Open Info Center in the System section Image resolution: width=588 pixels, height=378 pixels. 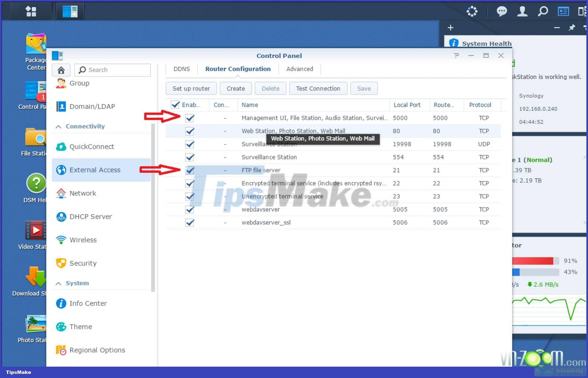[x=88, y=303]
